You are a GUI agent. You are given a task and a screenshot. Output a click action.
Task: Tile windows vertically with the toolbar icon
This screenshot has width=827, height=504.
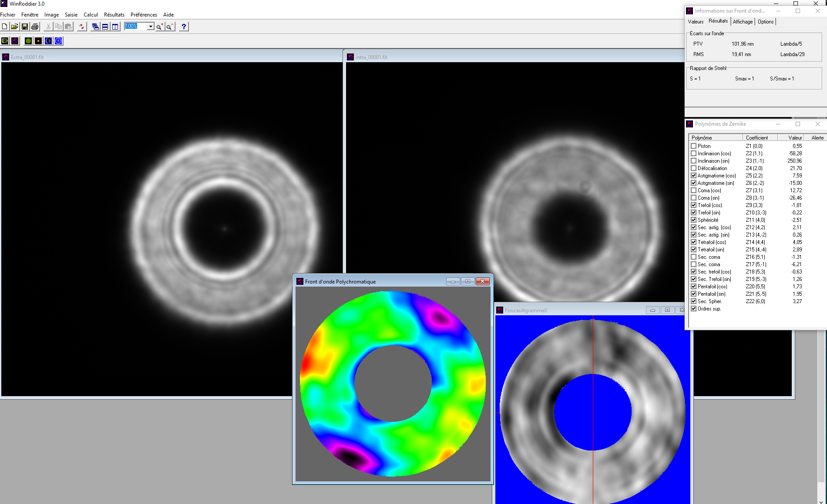click(115, 27)
